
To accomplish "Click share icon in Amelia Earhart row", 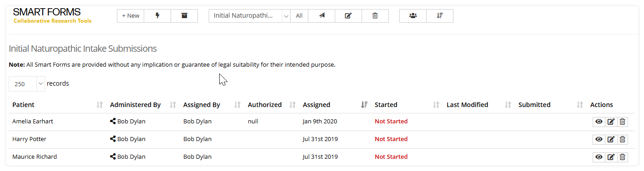I will coord(113,122).
